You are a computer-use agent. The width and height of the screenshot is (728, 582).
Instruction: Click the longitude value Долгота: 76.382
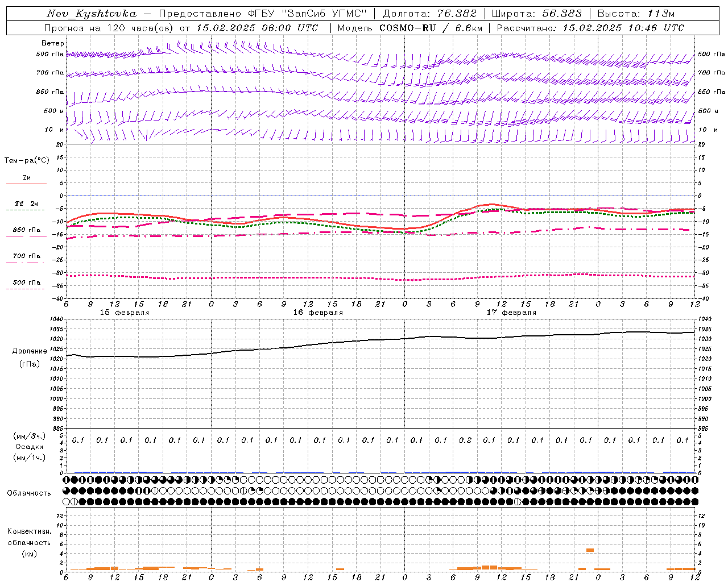(x=431, y=14)
